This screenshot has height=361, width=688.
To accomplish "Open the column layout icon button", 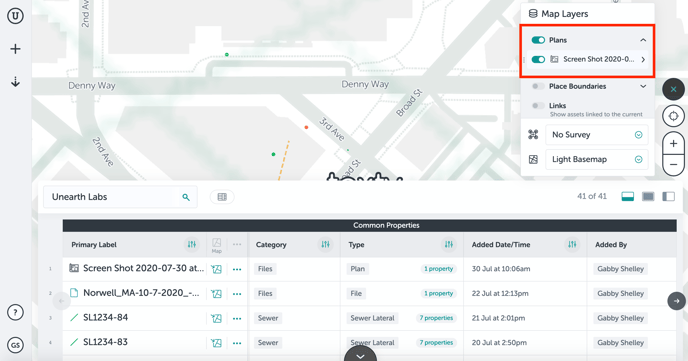I will (222, 197).
